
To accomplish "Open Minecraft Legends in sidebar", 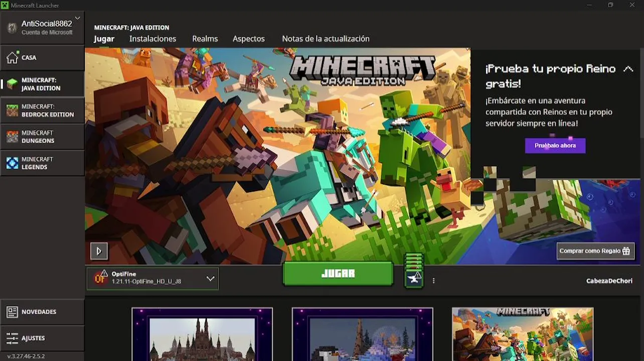I will click(42, 163).
